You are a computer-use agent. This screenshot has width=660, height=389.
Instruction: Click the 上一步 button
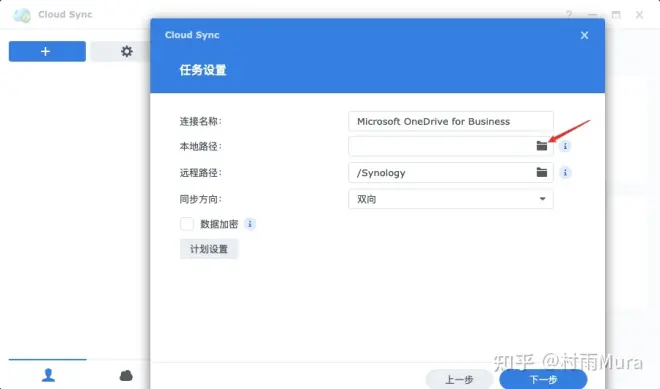coord(459,379)
